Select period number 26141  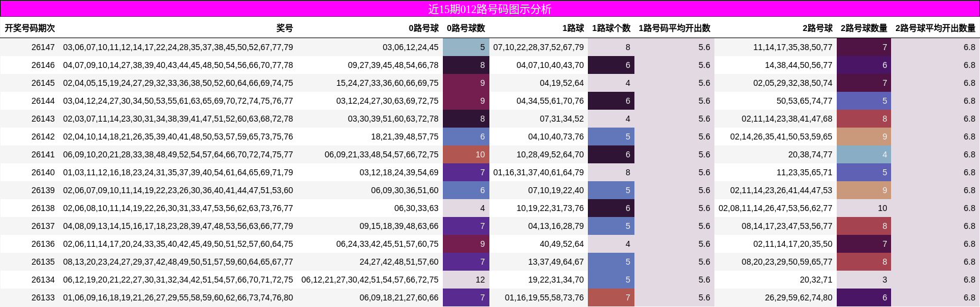click(x=43, y=154)
